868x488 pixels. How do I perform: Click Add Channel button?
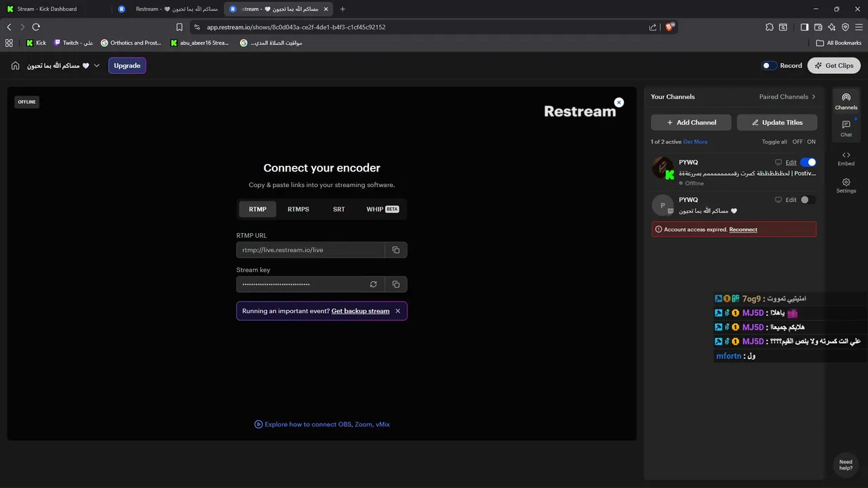click(x=691, y=123)
